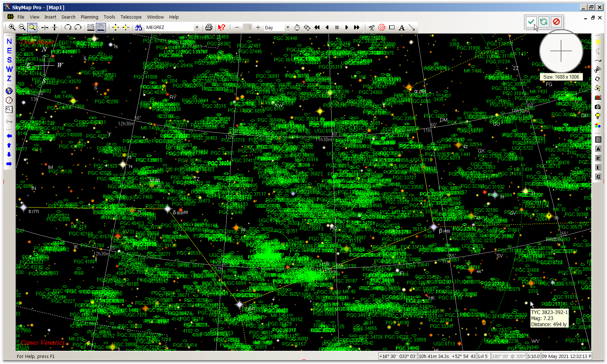This screenshot has width=607, height=364.
Task: Decrease the time step with minus
Action: click(x=237, y=28)
